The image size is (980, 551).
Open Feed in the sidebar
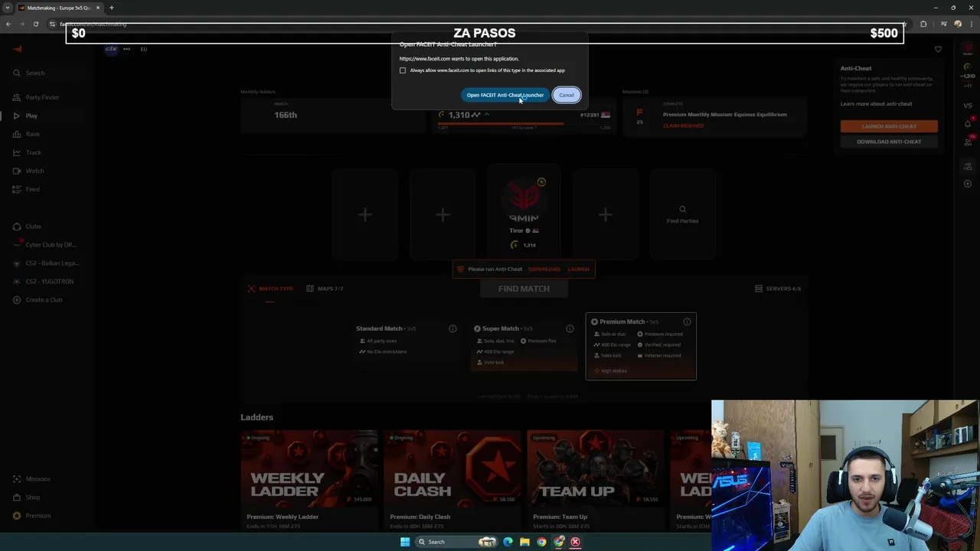26,189
